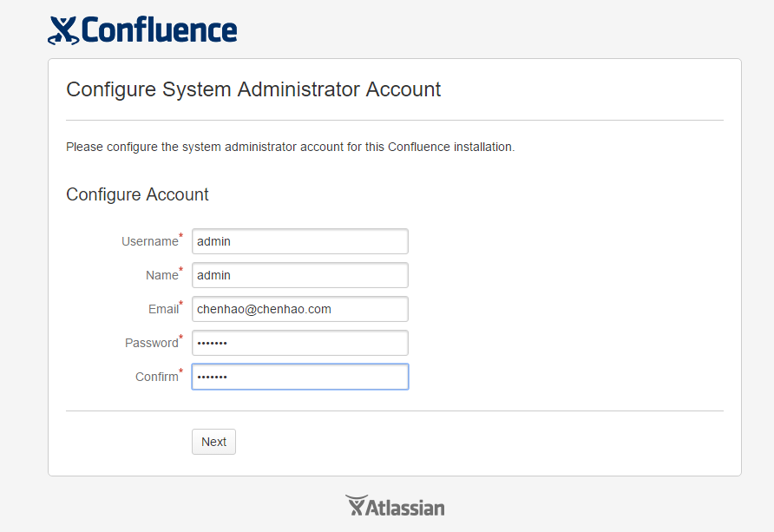Focus the Name input field

coord(300,275)
